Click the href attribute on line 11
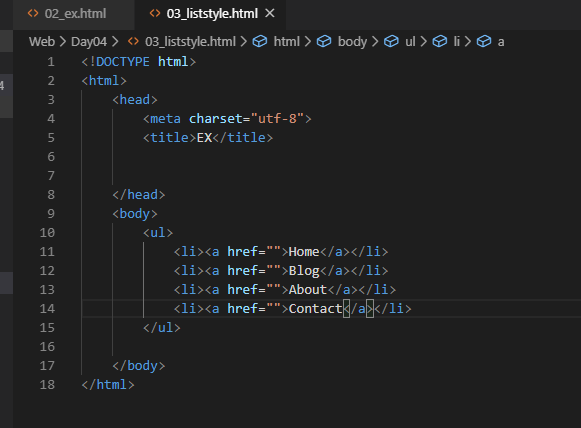The width and height of the screenshot is (581, 428). tap(242, 252)
